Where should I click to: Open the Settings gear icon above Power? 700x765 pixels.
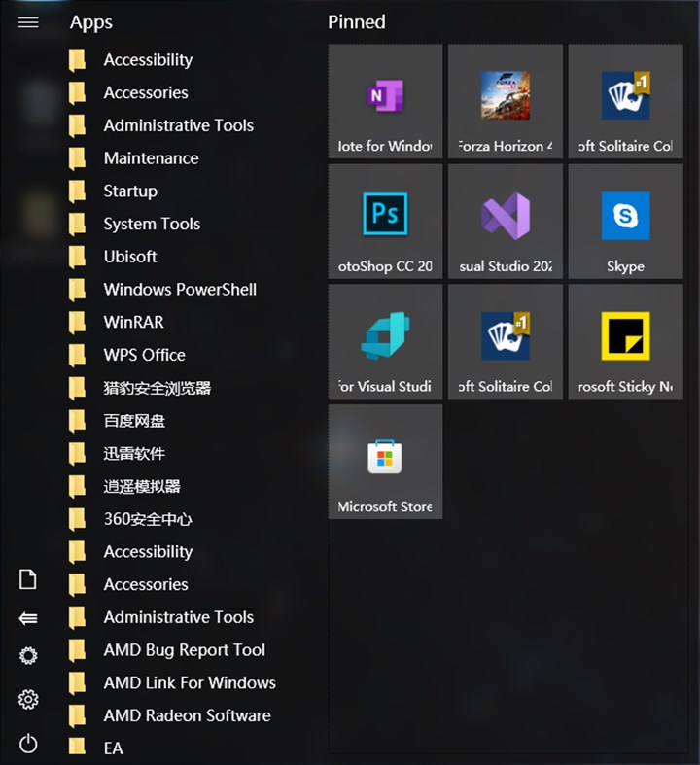[x=28, y=699]
